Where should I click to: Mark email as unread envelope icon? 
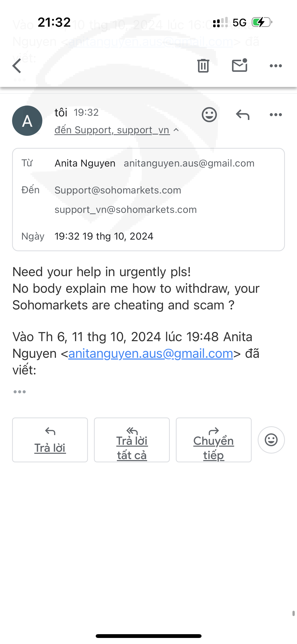point(239,66)
